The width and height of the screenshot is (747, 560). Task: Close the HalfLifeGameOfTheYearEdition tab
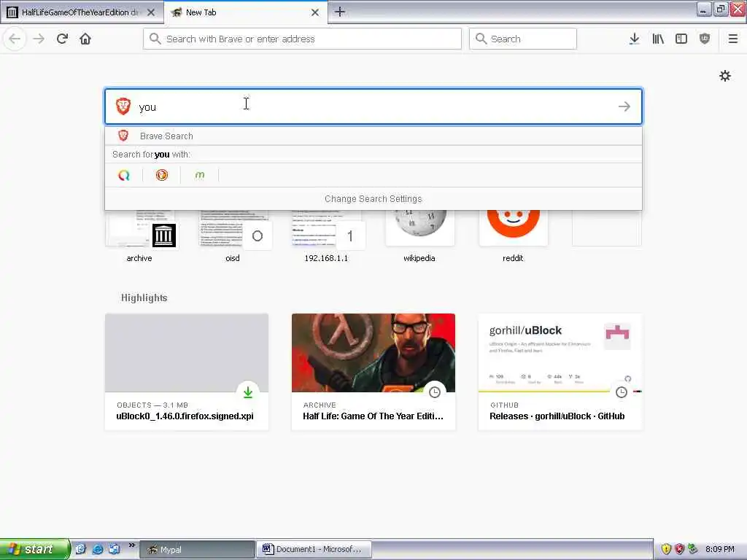pos(151,12)
